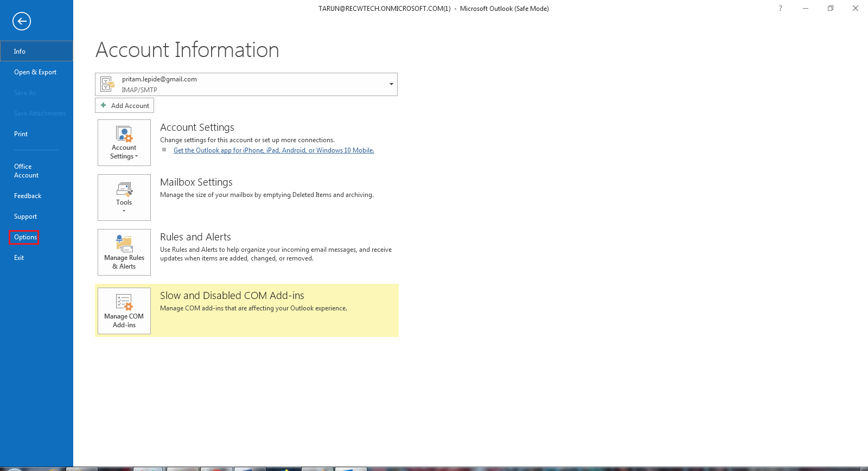Open Office Account page
The image size is (868, 471).
[36, 171]
